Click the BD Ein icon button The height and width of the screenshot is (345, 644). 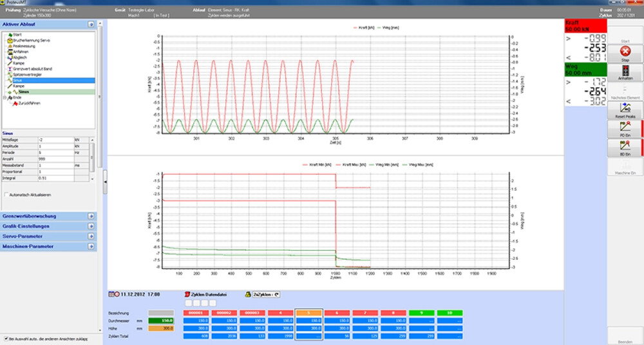click(x=625, y=146)
